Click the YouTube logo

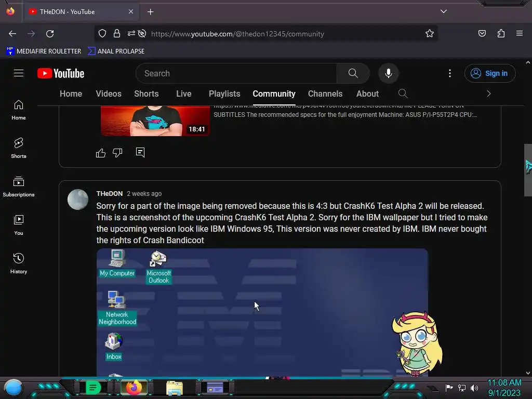[61, 73]
